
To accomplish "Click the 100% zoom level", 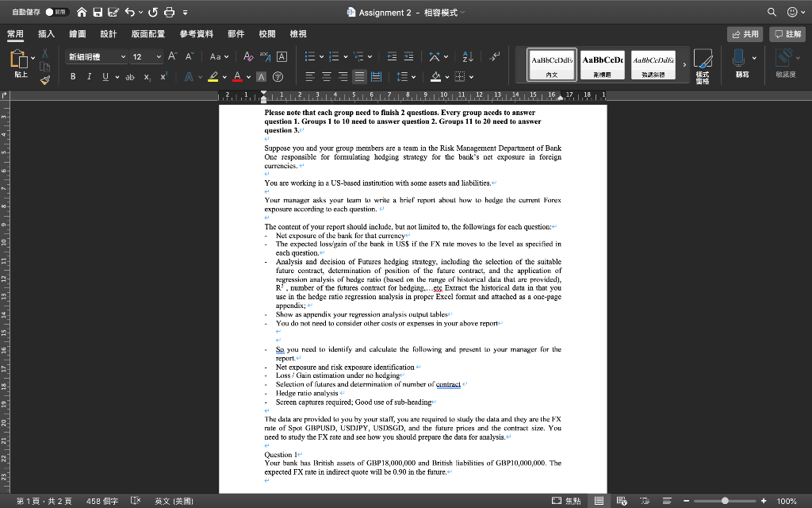I will [x=787, y=501].
